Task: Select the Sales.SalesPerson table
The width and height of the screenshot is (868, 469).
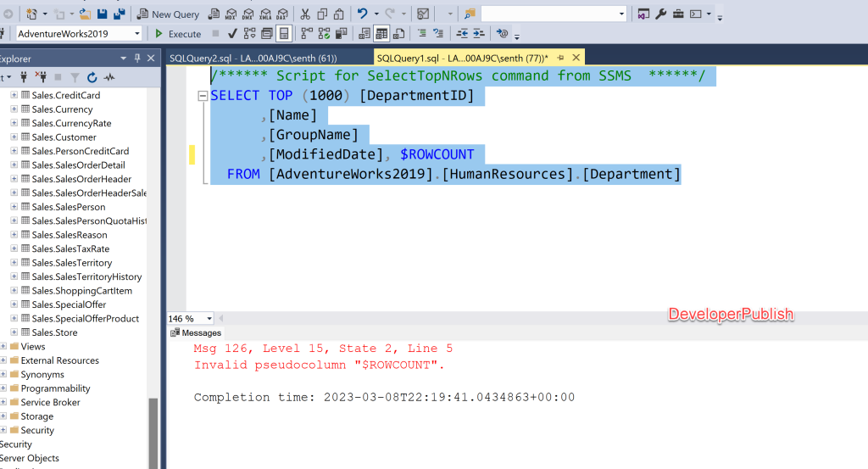Action: 69,207
